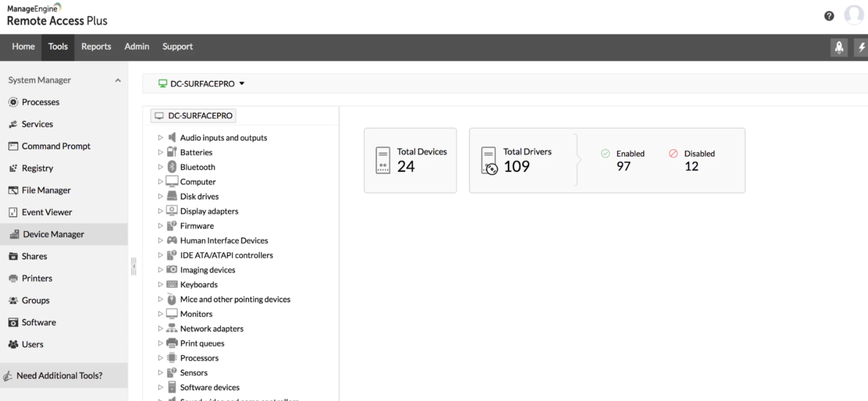Click the Total Devices card
The image size is (868, 401).
pyautogui.click(x=410, y=161)
